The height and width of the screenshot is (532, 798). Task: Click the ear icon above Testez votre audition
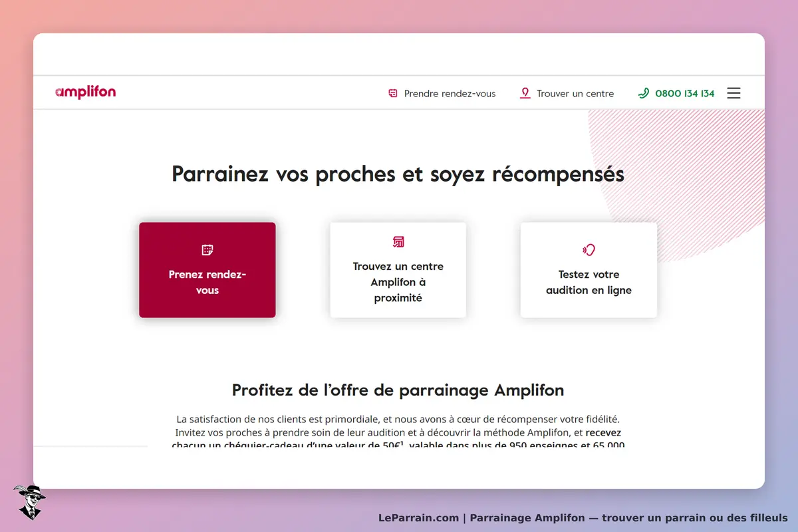tap(589, 250)
